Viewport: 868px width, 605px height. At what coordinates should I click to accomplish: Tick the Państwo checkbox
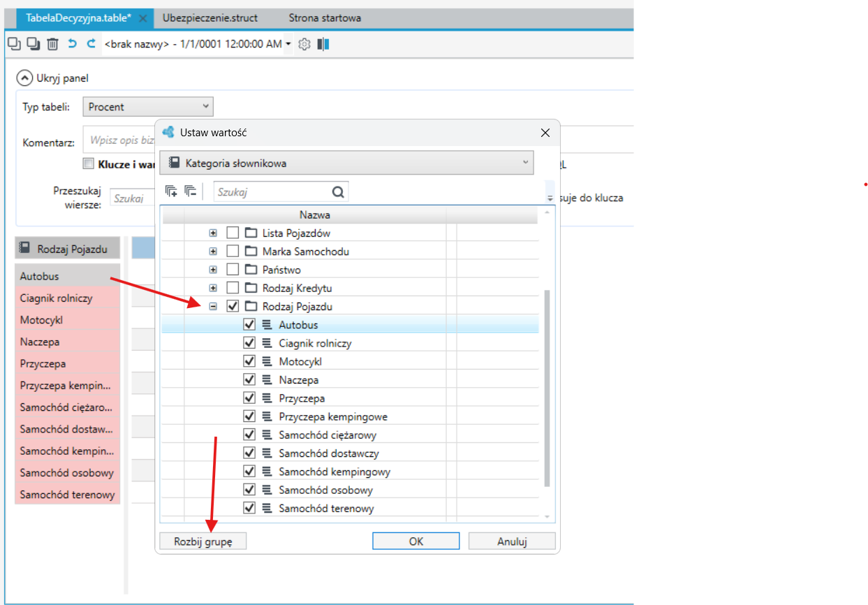[233, 270]
